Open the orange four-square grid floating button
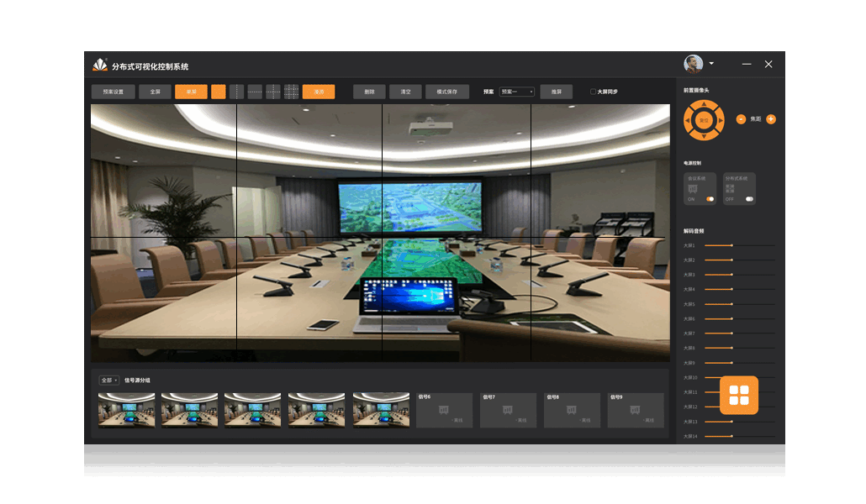Screen dimensions: 866x504 pyautogui.click(x=739, y=395)
